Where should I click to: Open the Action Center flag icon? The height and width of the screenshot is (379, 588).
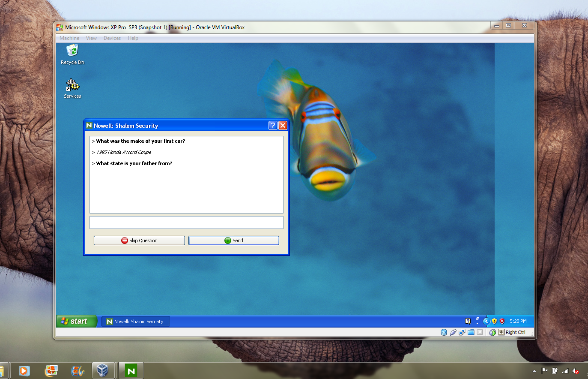click(x=544, y=371)
